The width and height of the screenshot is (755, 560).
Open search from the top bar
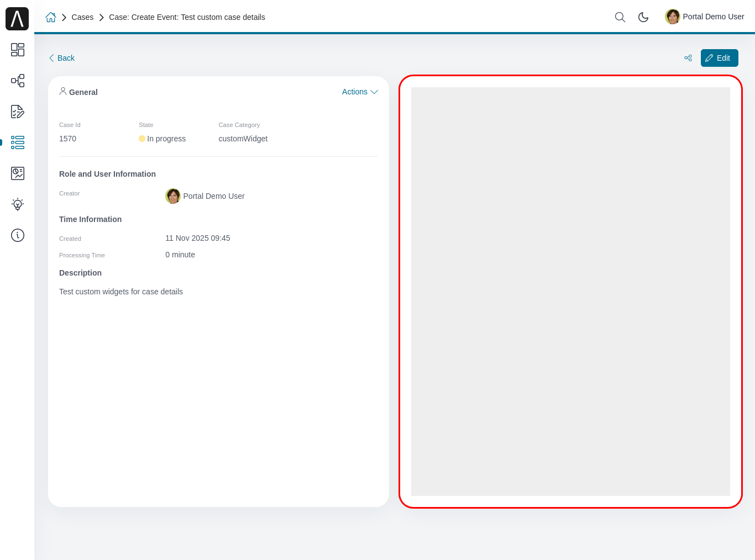click(x=620, y=17)
